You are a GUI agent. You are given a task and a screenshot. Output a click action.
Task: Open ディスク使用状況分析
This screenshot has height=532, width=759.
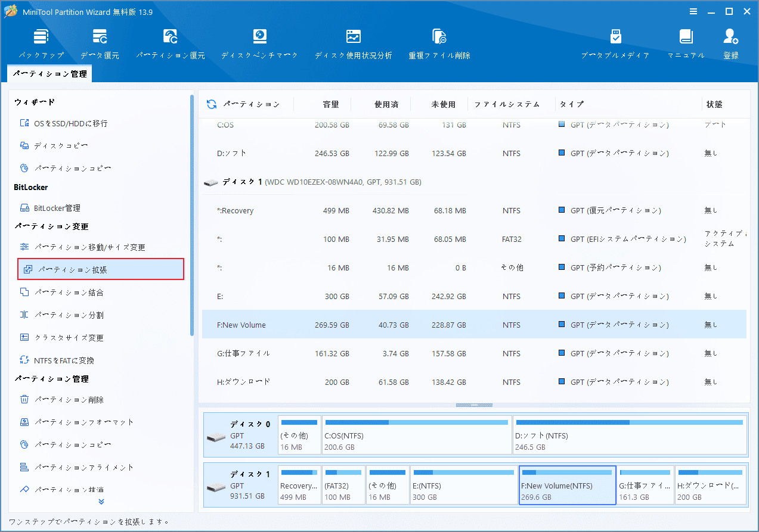[354, 44]
